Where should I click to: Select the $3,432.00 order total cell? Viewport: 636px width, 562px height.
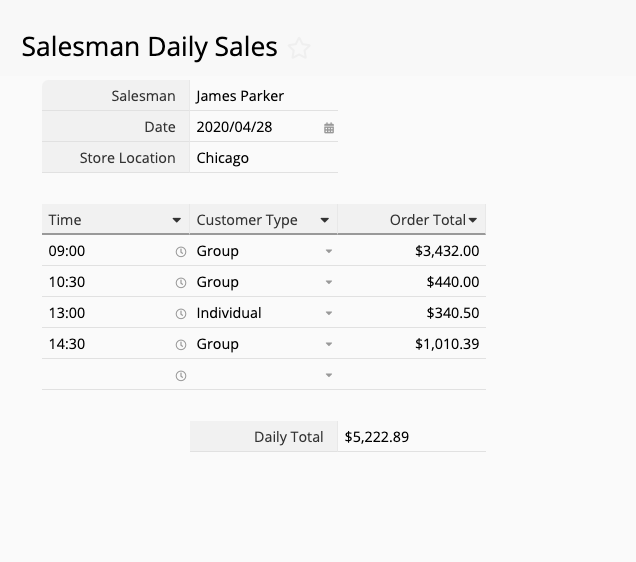click(412, 251)
